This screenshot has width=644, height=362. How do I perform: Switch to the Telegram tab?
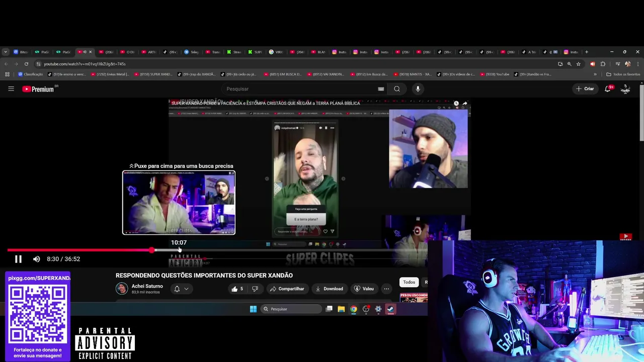[191, 52]
